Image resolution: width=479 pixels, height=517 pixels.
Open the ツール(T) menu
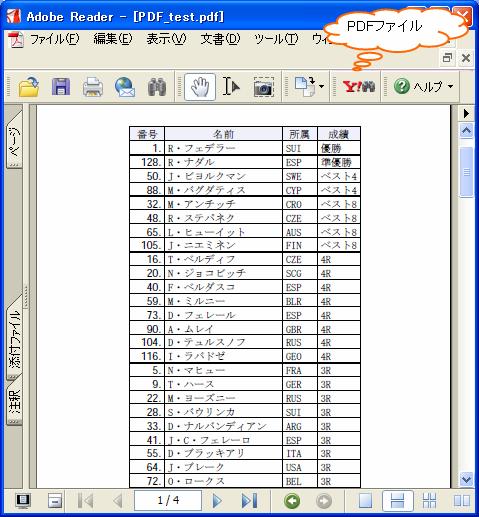(x=276, y=39)
